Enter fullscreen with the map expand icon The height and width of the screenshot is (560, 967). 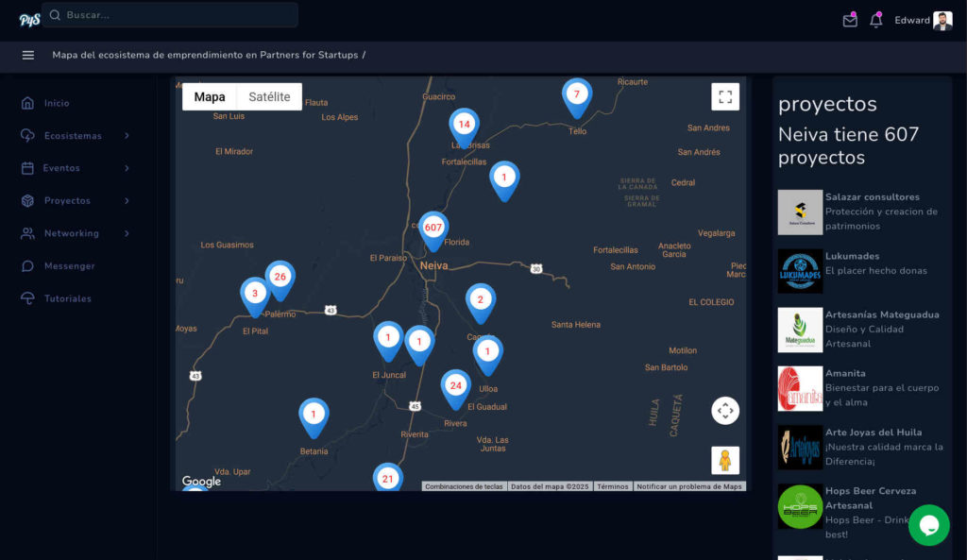coord(725,95)
